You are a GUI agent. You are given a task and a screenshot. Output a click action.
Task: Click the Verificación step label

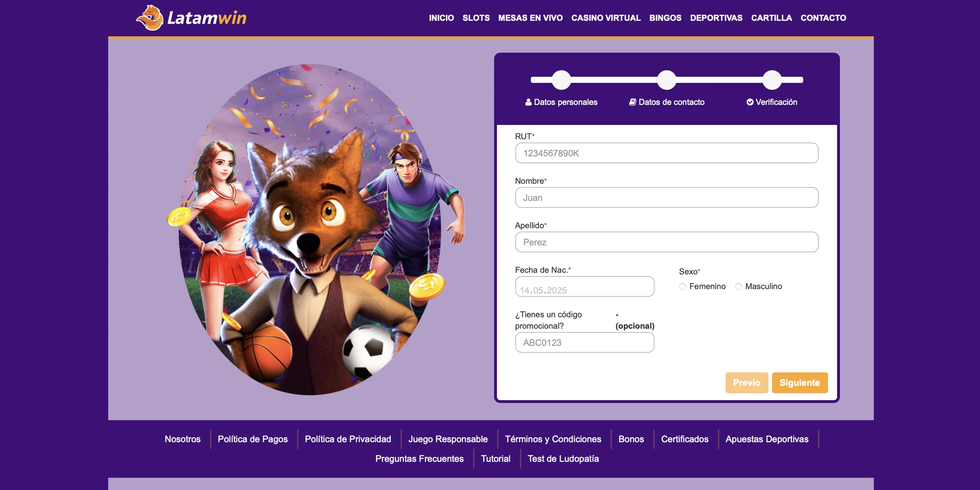coord(776,102)
